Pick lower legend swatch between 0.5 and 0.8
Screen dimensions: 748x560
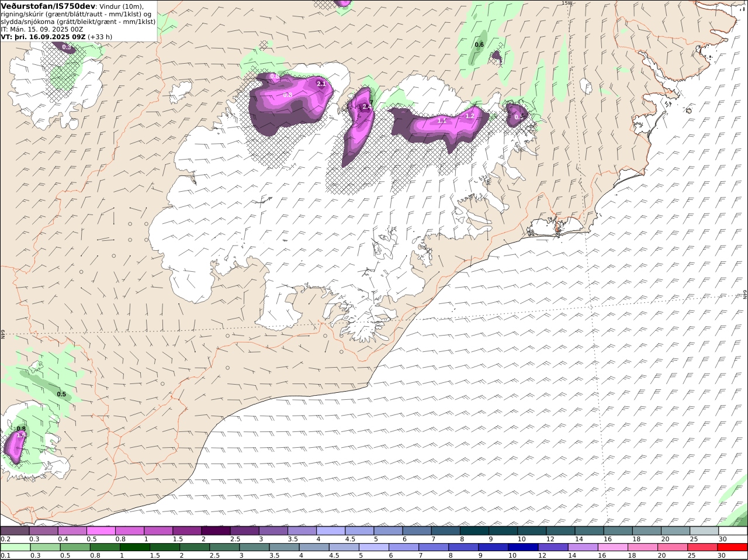75,547
